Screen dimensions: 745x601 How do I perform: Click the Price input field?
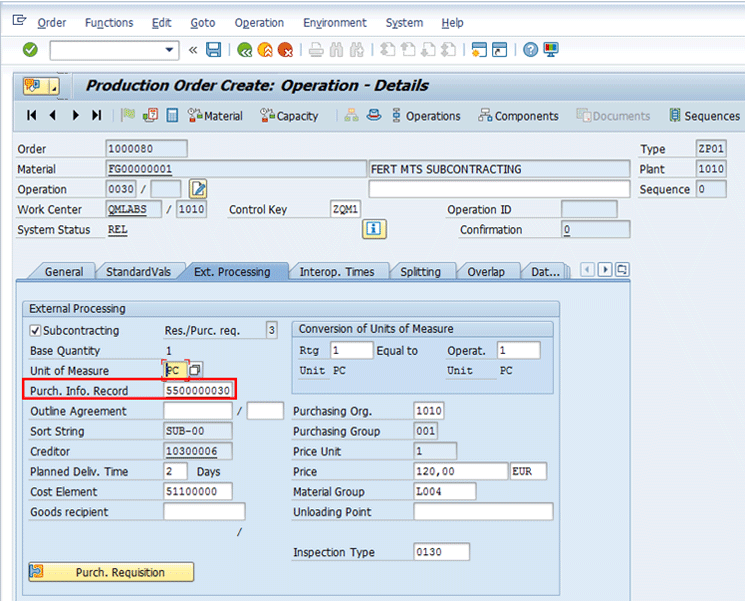460,472
